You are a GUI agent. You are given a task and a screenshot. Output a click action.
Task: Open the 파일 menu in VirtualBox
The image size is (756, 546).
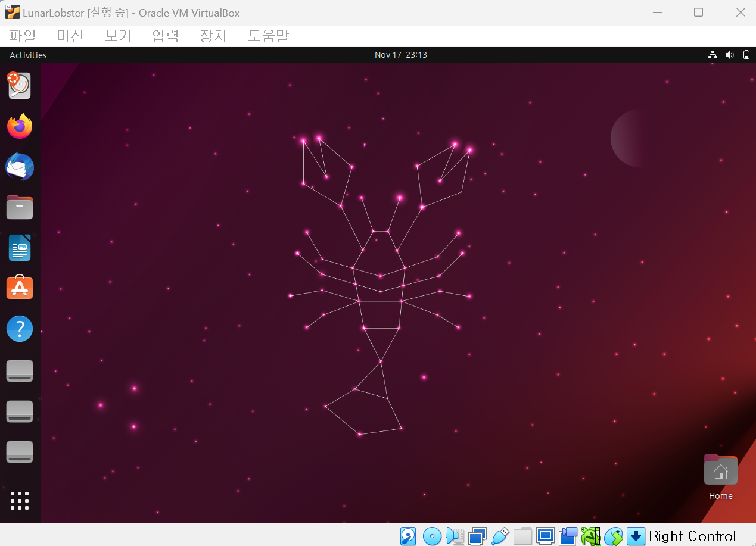23,36
